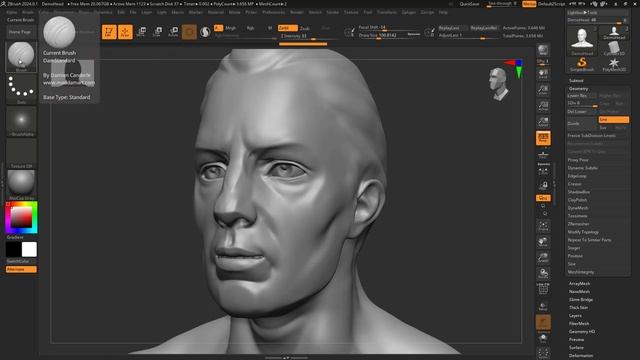The width and height of the screenshot is (640, 360).
Task: Adjust the Draw Size slider
Action: coord(389,36)
